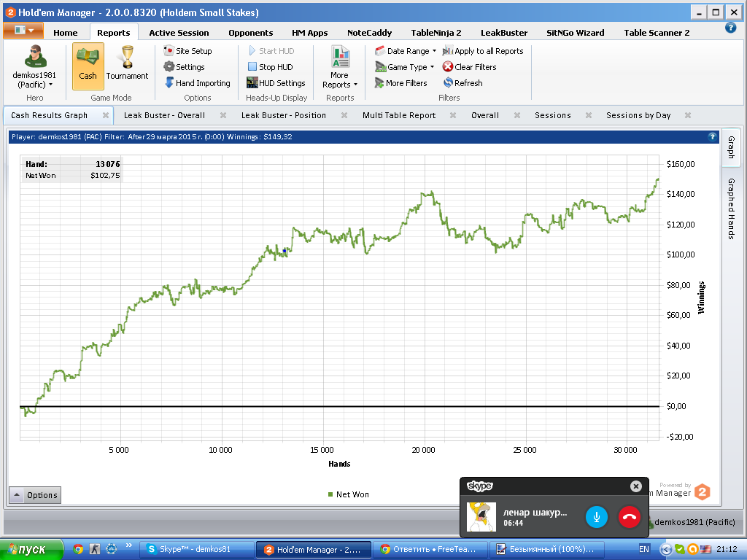Switch to Безымянный Paint taskbar window
Image resolution: width=747 pixels, height=560 pixels.
[546, 550]
